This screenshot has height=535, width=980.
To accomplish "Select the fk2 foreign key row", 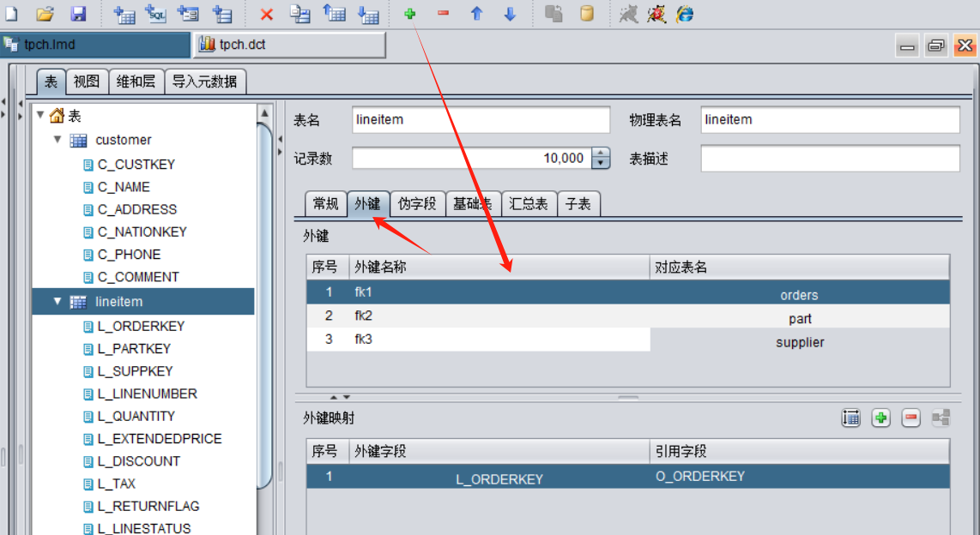I will 627,316.
